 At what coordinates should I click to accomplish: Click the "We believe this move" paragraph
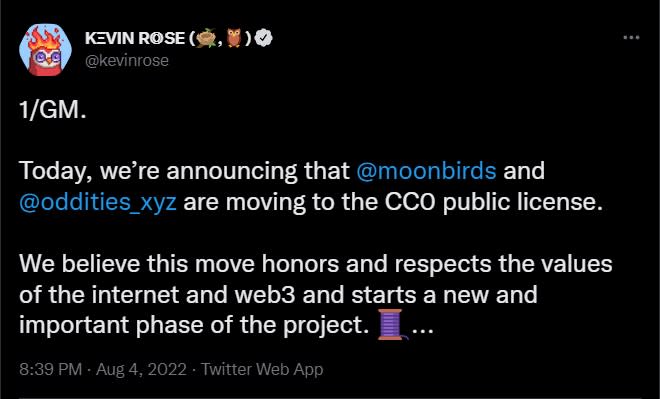pyautogui.click(x=316, y=295)
